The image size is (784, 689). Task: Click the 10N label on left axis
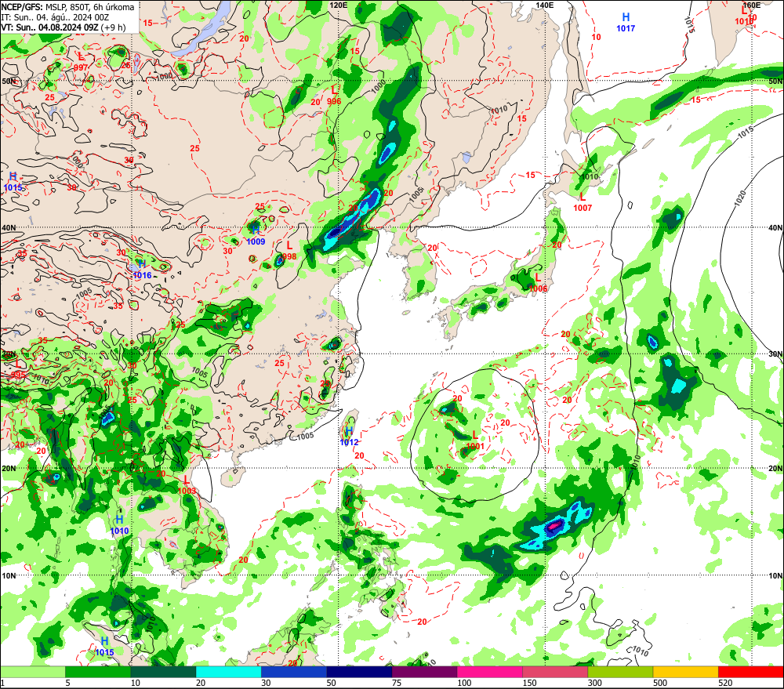(x=9, y=575)
